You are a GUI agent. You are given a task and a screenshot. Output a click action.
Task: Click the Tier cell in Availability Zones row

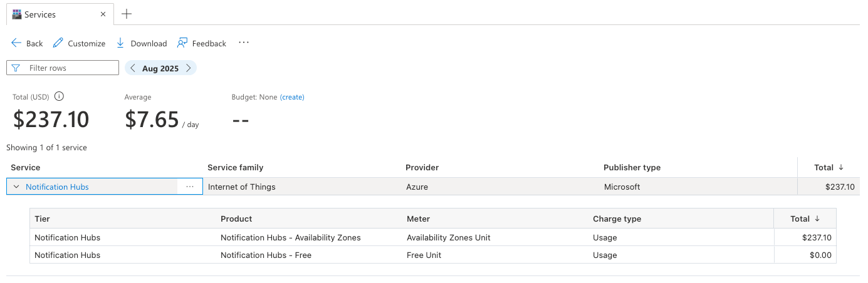[x=67, y=237]
